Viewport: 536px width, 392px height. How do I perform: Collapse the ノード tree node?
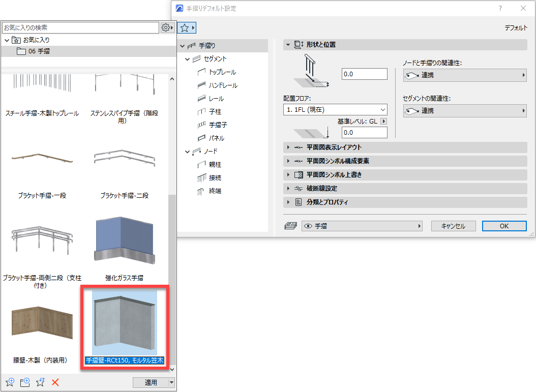coord(187,152)
